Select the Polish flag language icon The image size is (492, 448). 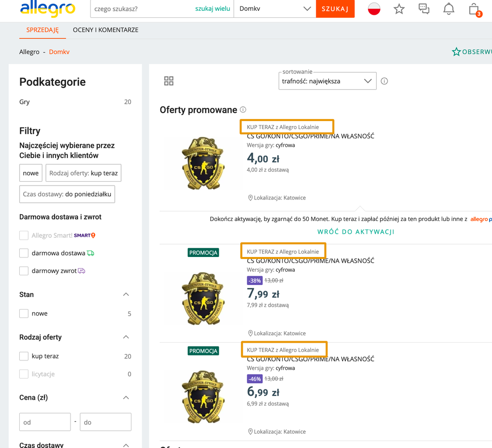(374, 9)
